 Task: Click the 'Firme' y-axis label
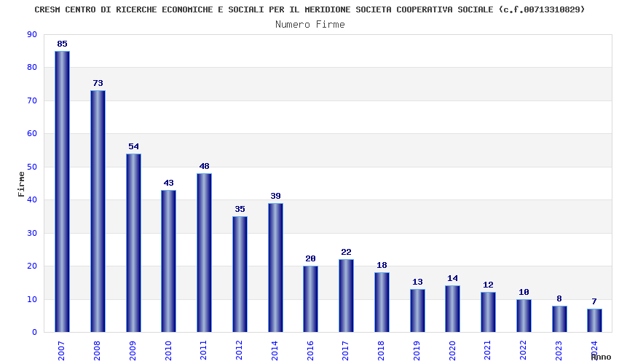click(21, 184)
